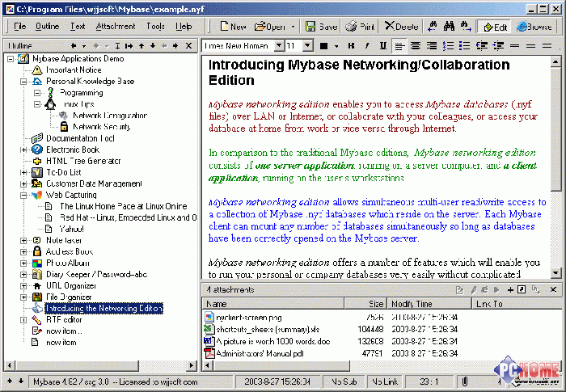Screen dimensions: 566x392
Task: Align text right
Action: click(432, 46)
